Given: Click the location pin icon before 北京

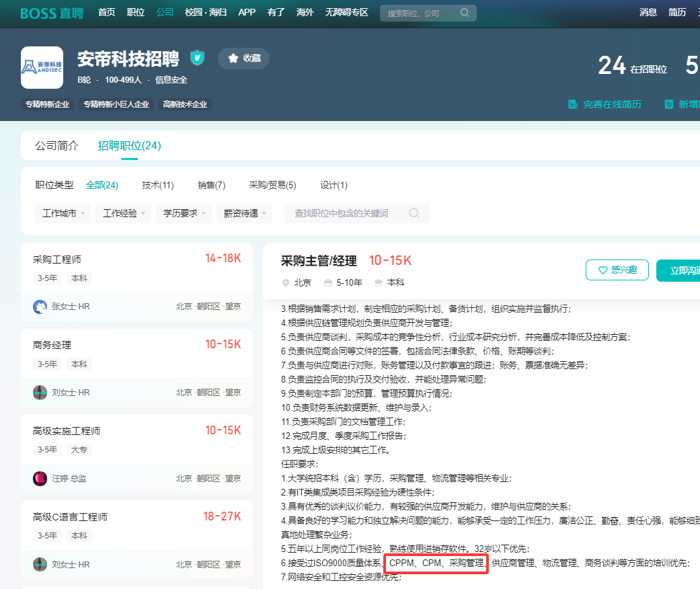Looking at the screenshot, I should 285,282.
